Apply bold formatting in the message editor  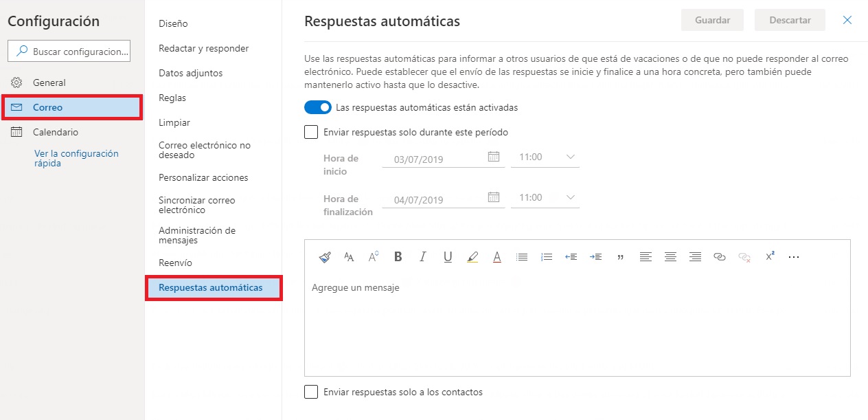tap(398, 256)
